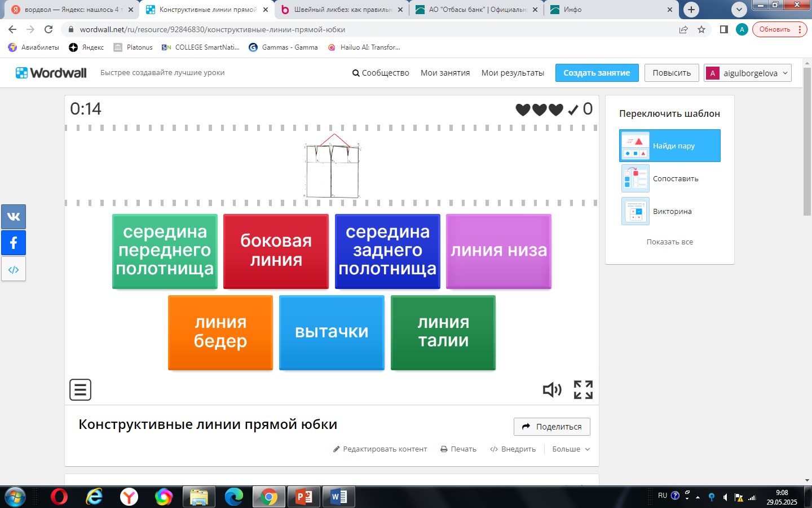The width and height of the screenshot is (812, 508).
Task: Expand the Больше dropdown menu
Action: (571, 449)
